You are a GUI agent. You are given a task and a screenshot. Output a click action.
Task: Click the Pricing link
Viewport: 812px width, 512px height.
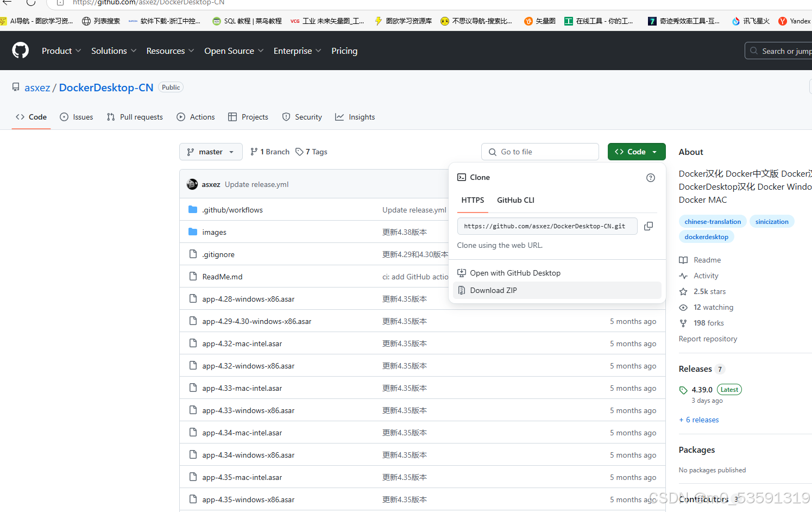tap(344, 51)
